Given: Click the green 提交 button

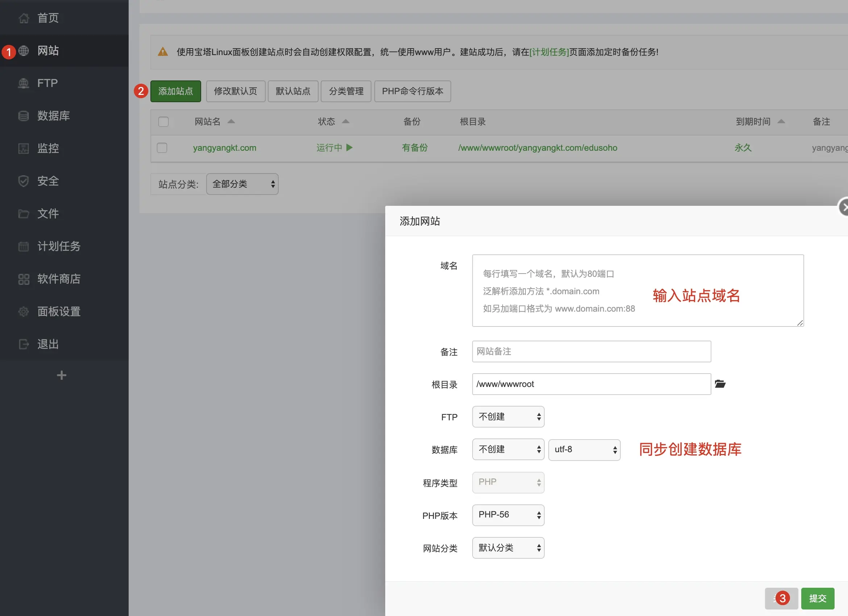Looking at the screenshot, I should (x=817, y=599).
